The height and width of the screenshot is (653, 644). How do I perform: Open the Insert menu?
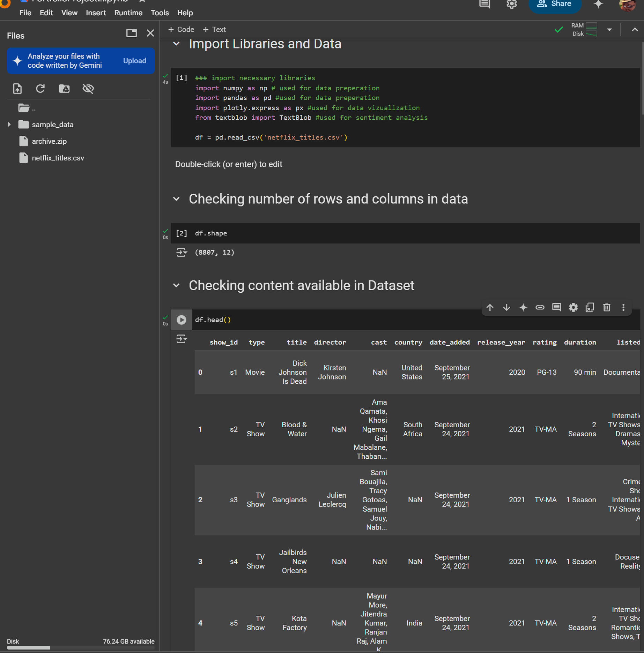point(96,13)
